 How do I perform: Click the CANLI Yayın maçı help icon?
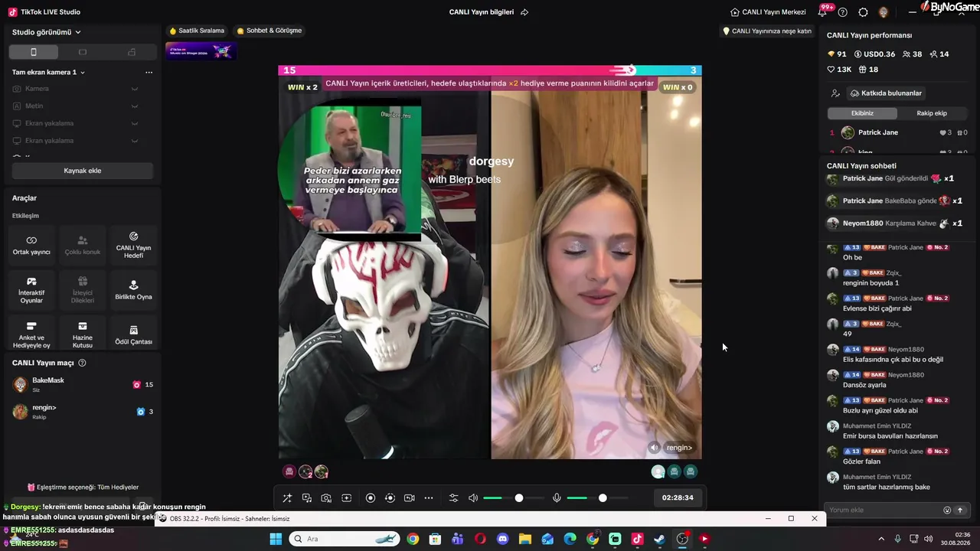click(x=82, y=363)
